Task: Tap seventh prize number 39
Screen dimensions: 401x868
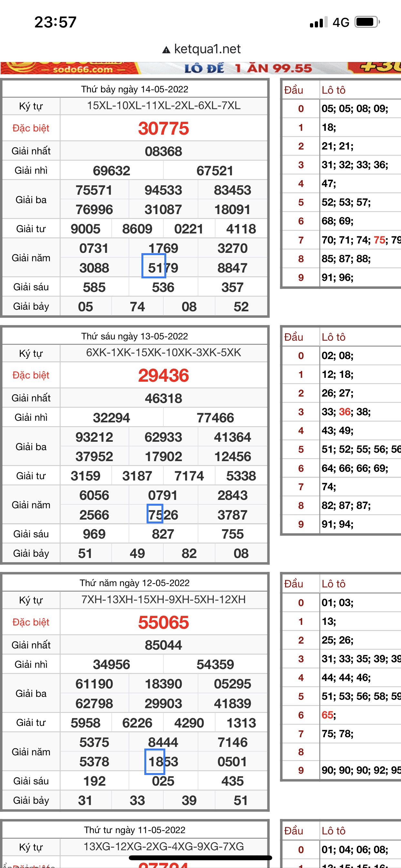Action: pos(189,801)
